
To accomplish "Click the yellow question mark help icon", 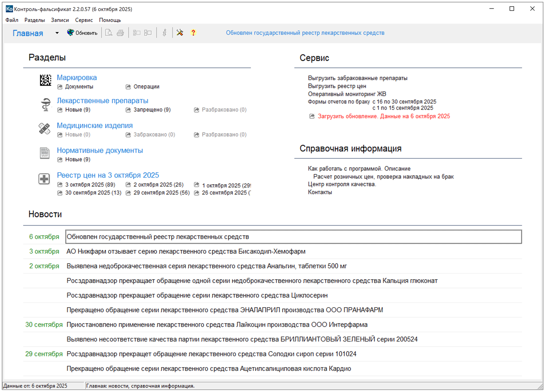I will coord(193,33).
